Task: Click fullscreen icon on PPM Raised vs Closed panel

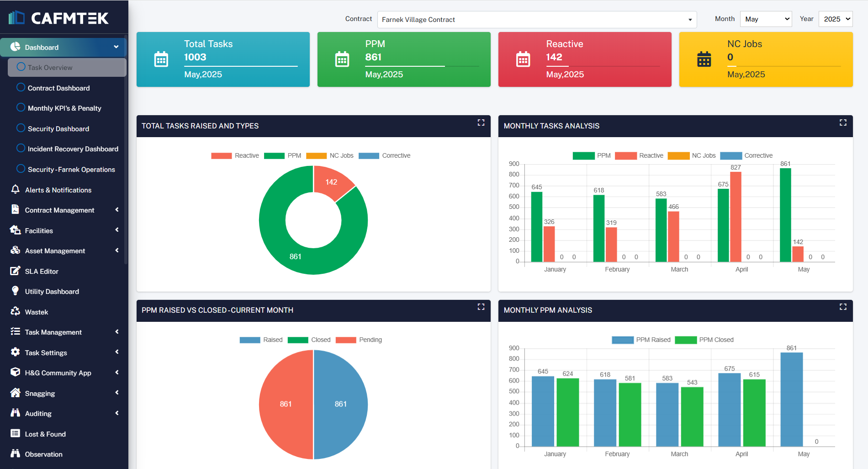Action: point(481,307)
